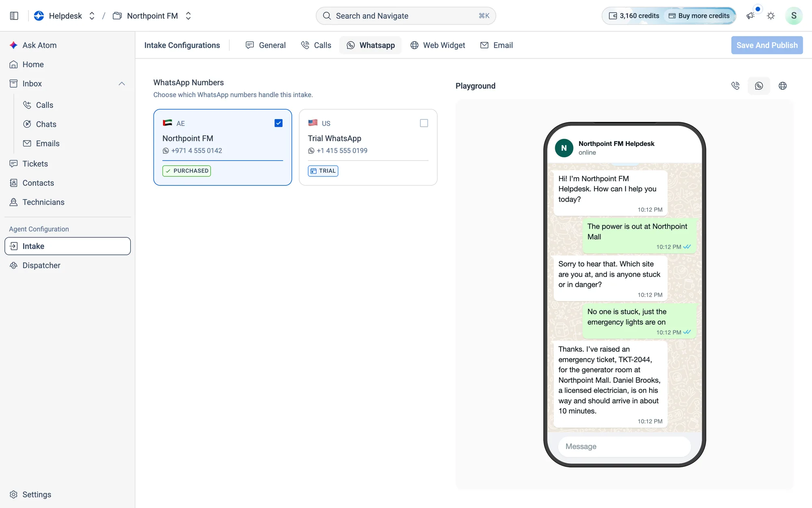Screen dimensions: 812x508
Task: Select the WhatsApp playground preview icon
Action: click(759, 86)
